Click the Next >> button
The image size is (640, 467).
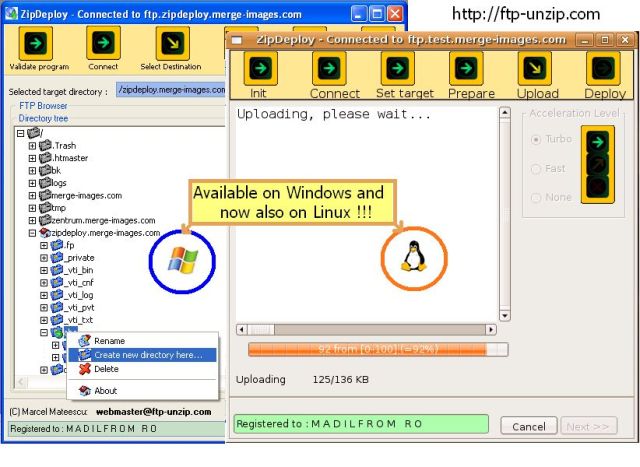pyautogui.click(x=588, y=426)
